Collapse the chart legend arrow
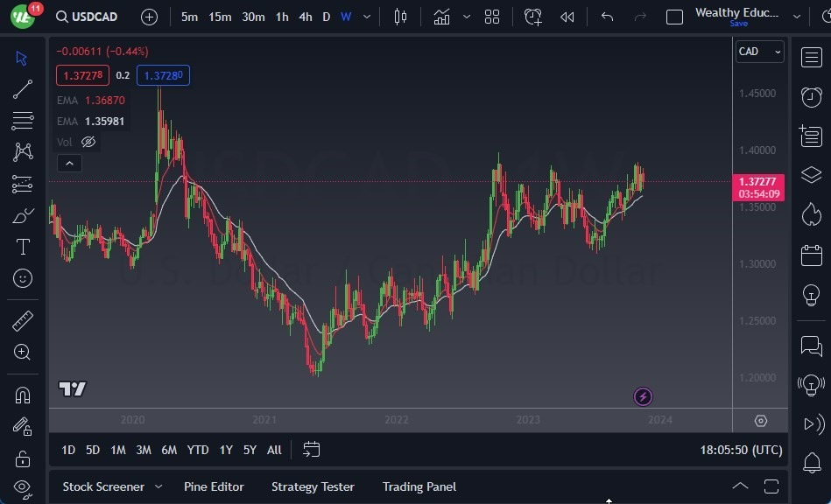This screenshot has height=504, width=831. 69,163
